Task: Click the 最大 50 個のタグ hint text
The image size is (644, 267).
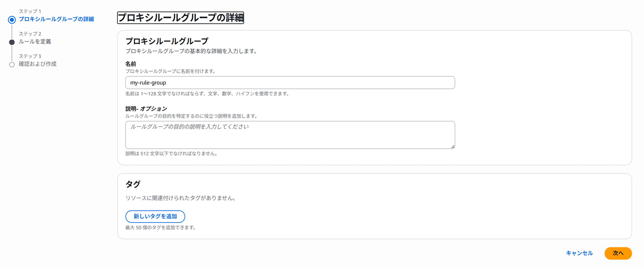Action: click(x=161, y=227)
